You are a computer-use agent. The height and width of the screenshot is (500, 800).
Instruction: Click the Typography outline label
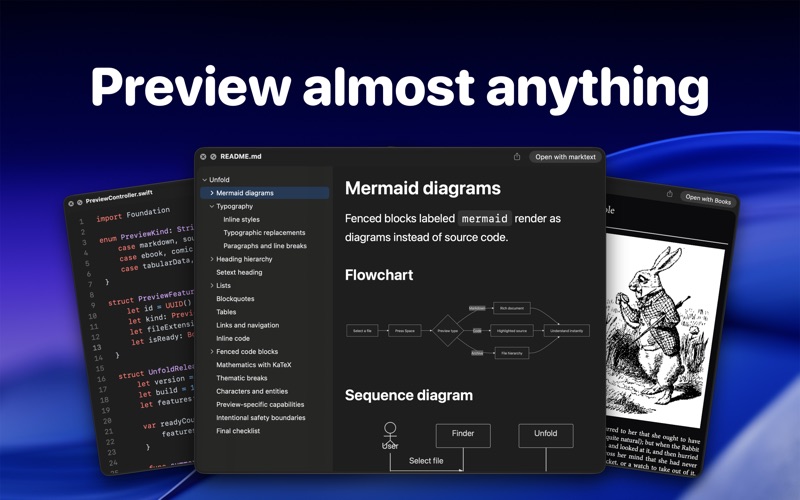234,206
